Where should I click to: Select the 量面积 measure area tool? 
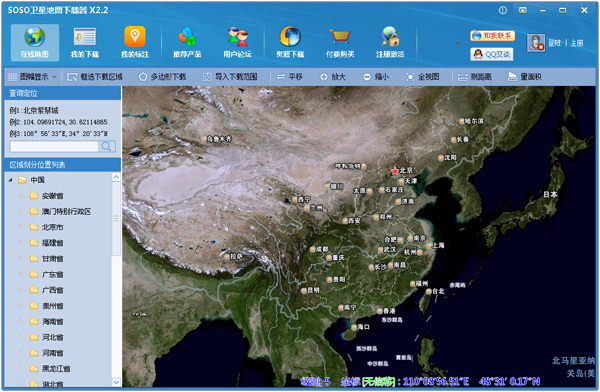click(x=525, y=77)
